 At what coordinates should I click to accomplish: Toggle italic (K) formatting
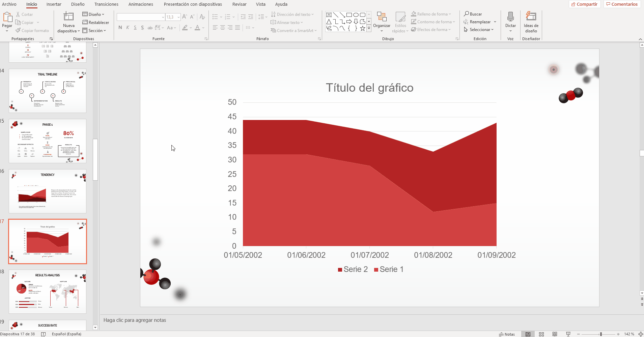[x=128, y=28]
